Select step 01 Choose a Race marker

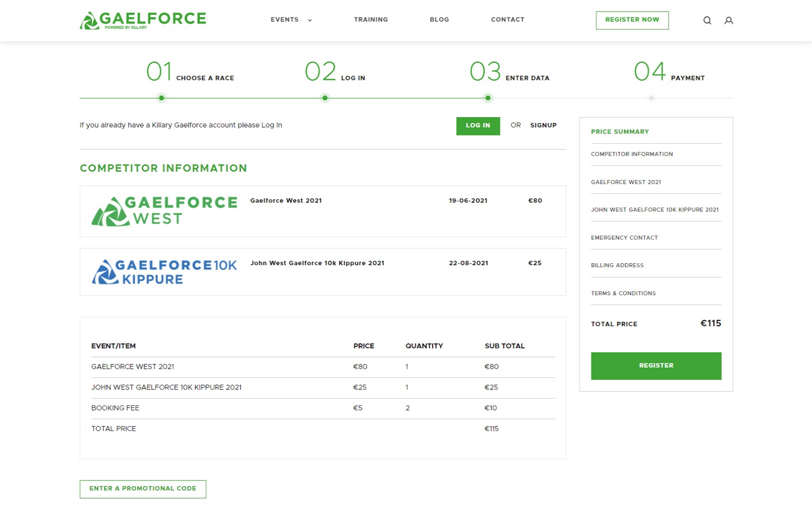pos(161,98)
